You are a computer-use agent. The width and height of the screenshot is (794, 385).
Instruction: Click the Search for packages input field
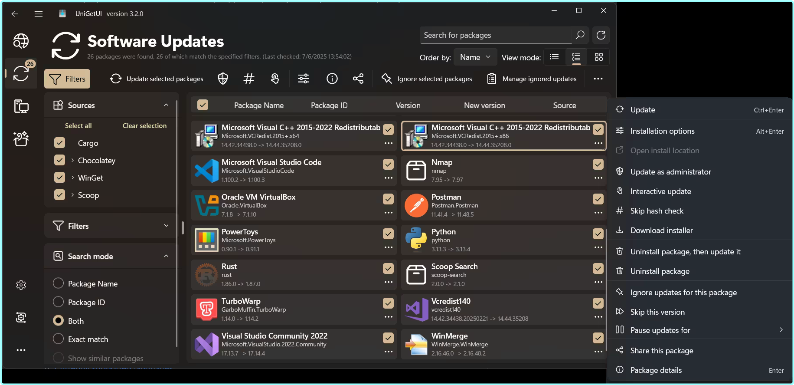497,35
